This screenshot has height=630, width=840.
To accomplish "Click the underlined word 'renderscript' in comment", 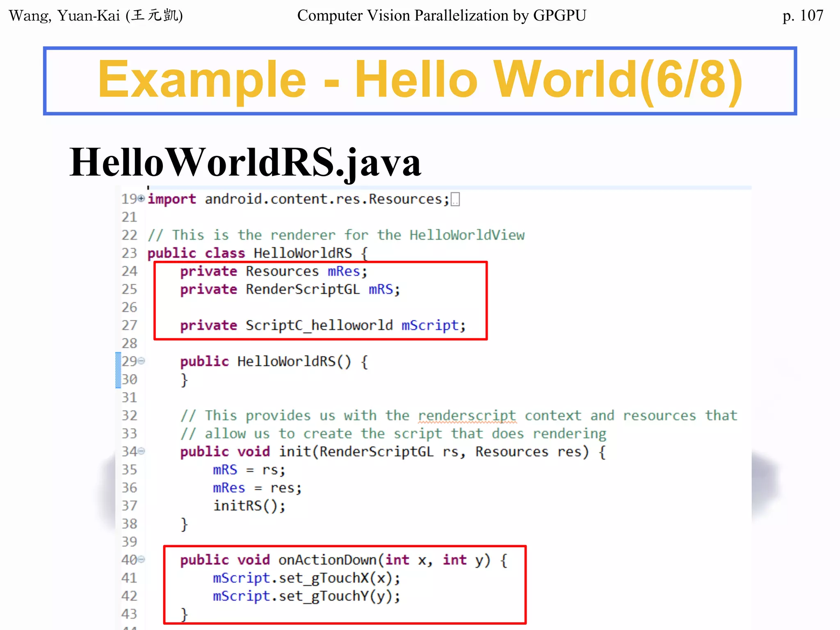I will [x=467, y=416].
